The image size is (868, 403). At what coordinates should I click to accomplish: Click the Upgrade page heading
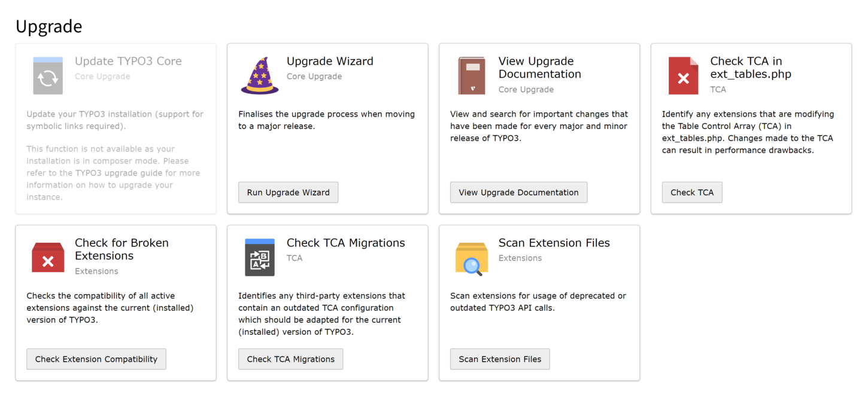click(x=49, y=26)
